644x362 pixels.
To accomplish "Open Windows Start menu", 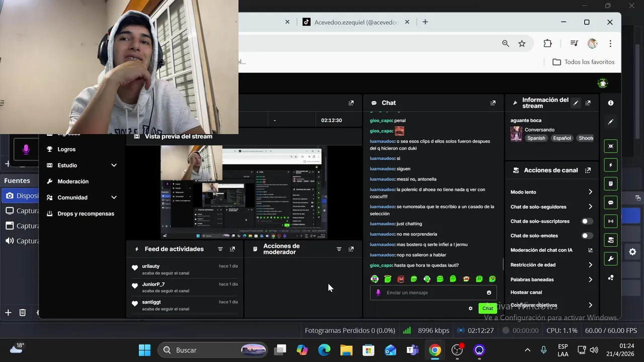I will (x=144, y=350).
